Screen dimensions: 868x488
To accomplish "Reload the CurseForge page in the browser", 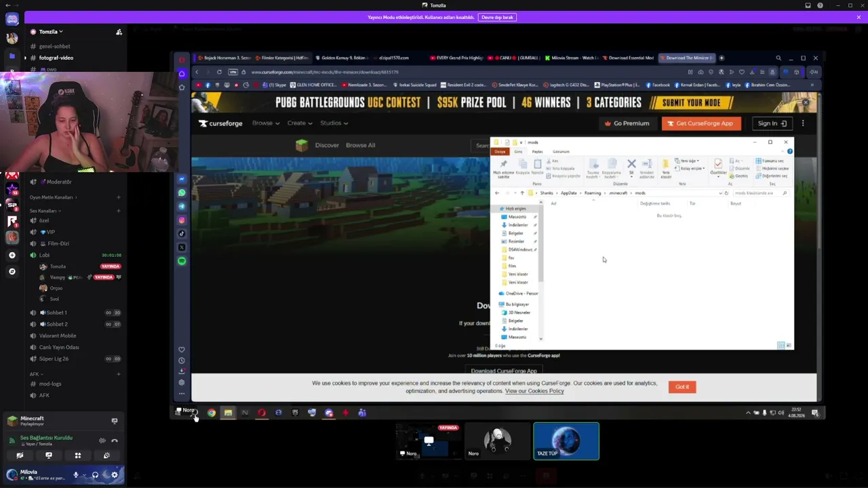I will [x=219, y=72].
